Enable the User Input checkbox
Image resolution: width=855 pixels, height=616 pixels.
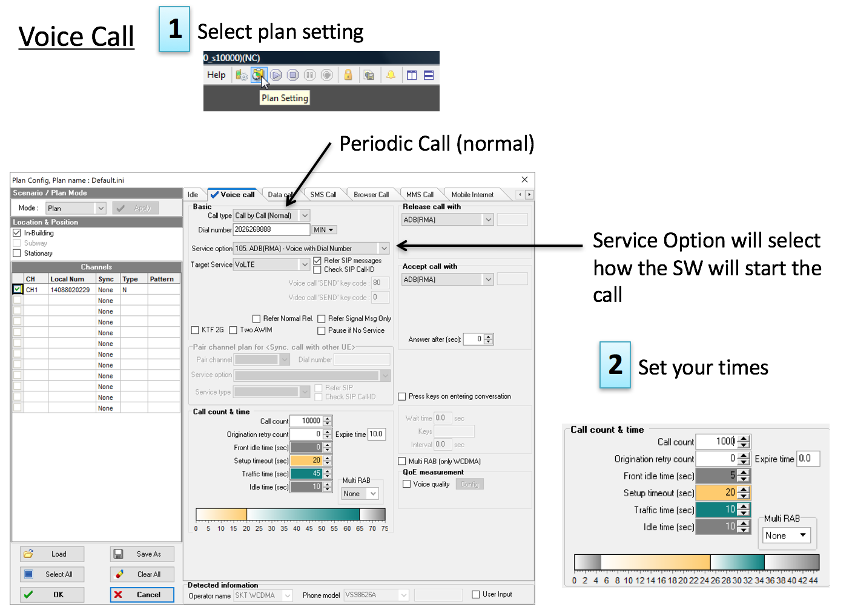[x=476, y=595]
